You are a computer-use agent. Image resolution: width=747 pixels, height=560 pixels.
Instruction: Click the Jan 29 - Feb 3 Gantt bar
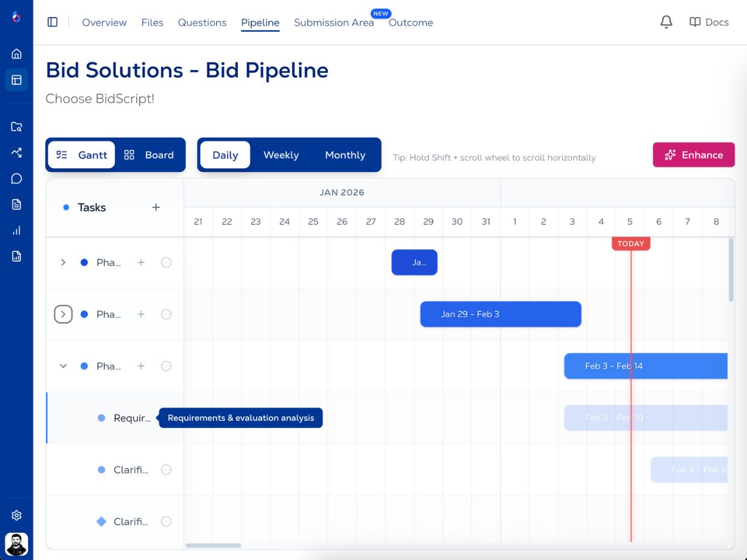501,314
